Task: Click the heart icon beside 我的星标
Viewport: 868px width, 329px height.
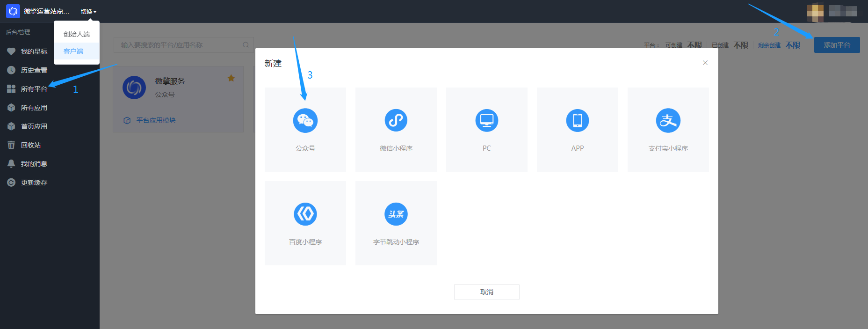Action: click(11, 51)
